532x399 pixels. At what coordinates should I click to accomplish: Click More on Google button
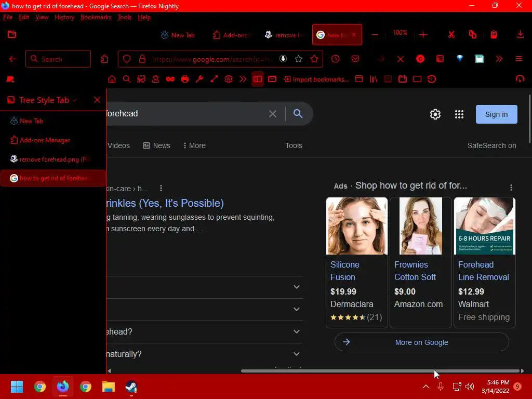(x=421, y=342)
